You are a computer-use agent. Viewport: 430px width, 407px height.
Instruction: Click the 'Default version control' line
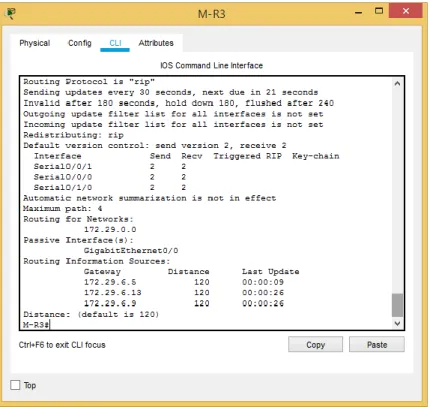coord(155,145)
